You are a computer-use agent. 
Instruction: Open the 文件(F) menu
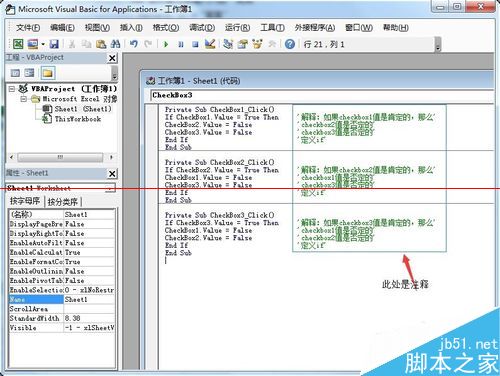pos(28,27)
